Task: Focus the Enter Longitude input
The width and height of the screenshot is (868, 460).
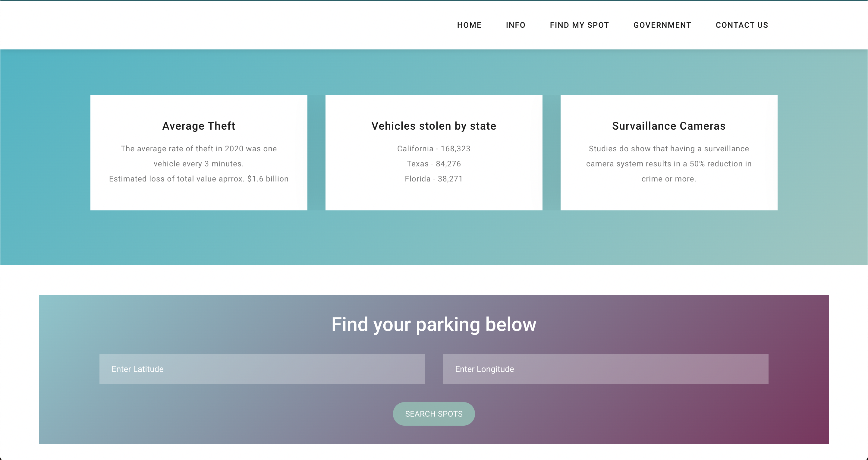Action: click(605, 369)
